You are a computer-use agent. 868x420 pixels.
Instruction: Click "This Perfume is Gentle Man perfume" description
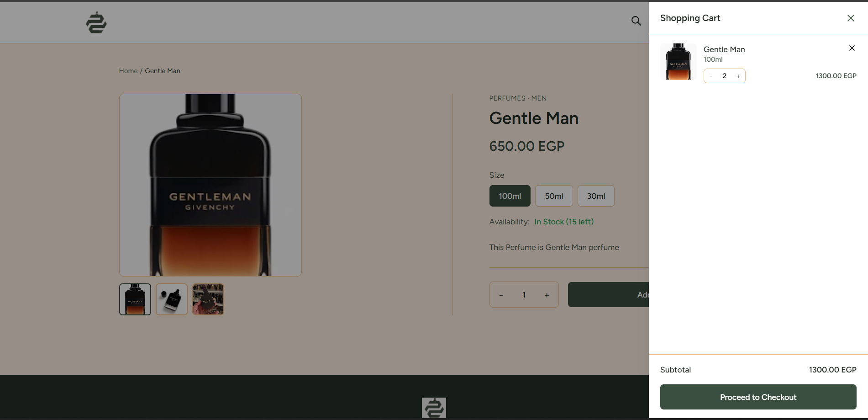[x=554, y=247]
